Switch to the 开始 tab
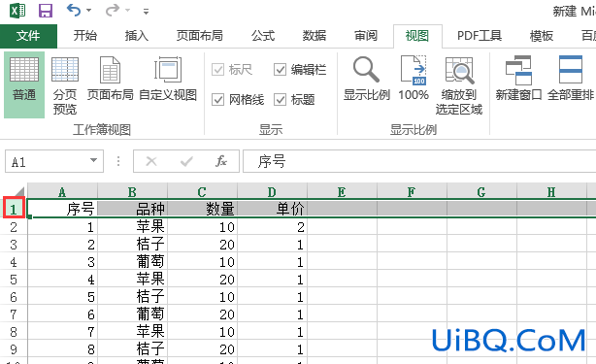The image size is (596, 364). point(85,36)
